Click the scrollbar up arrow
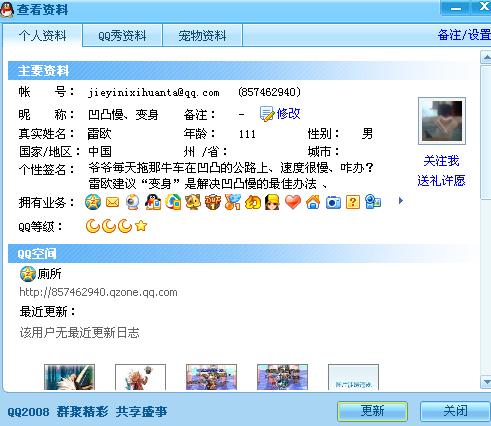The image size is (491, 426). point(486,57)
